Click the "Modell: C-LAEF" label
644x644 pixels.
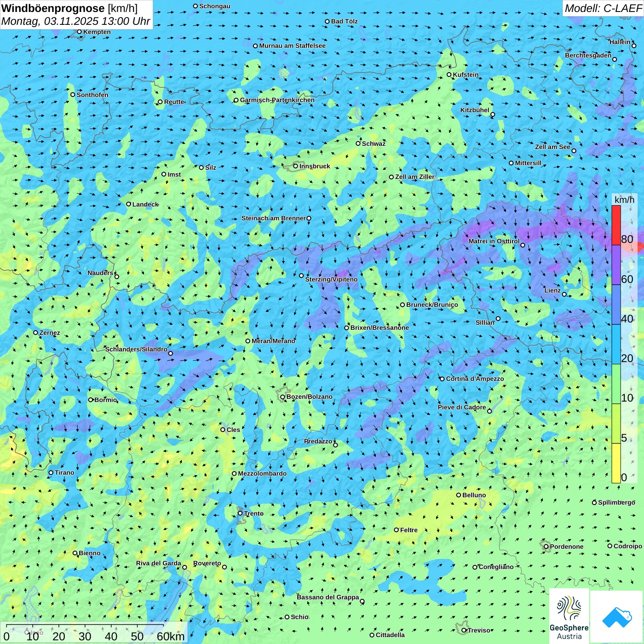pos(603,8)
